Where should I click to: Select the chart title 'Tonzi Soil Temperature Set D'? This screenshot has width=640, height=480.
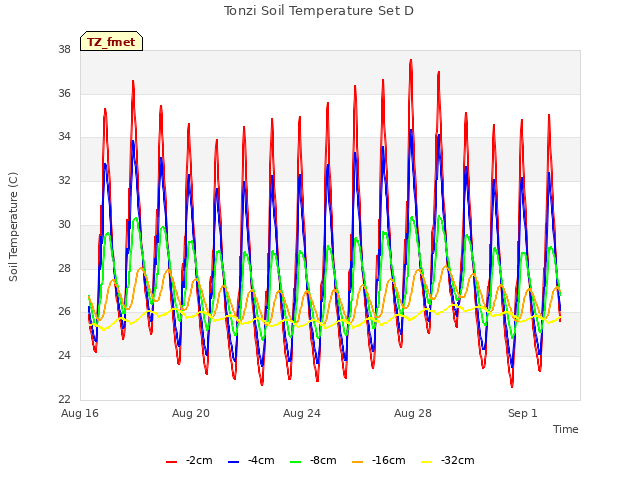point(319,11)
